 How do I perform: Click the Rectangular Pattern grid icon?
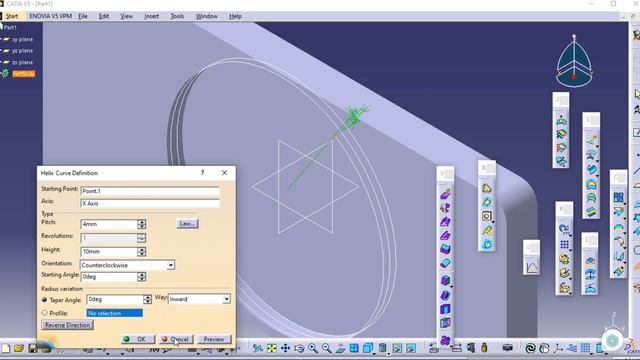click(564, 244)
